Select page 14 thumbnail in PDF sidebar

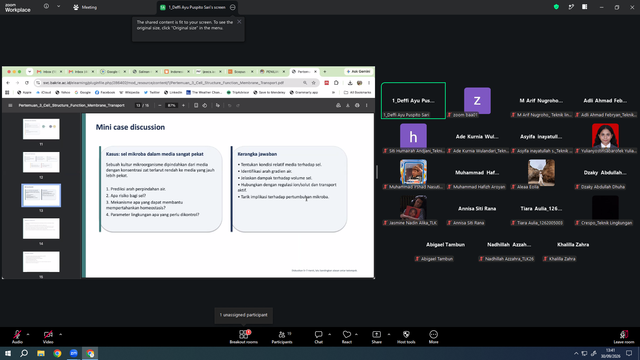point(41,229)
